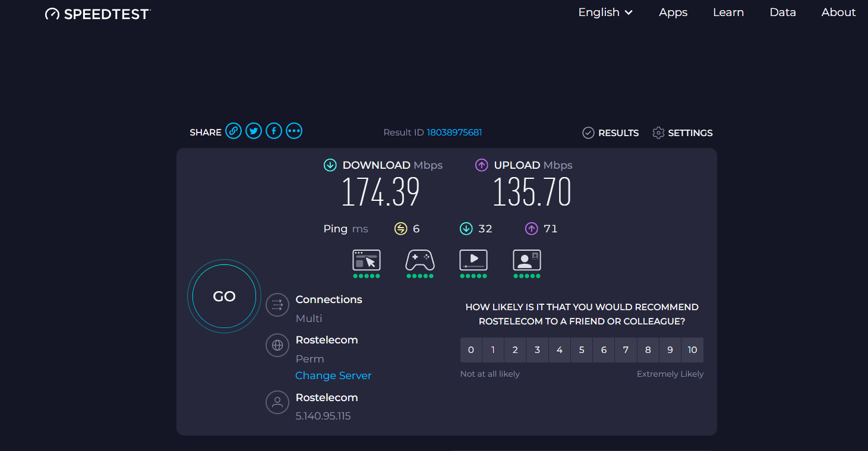Screen dimensions: 868x451
Task: Open the Data menu
Action: 782,12
